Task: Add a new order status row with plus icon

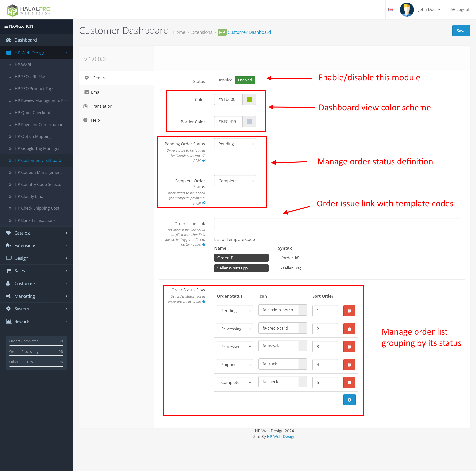Action: [349, 400]
